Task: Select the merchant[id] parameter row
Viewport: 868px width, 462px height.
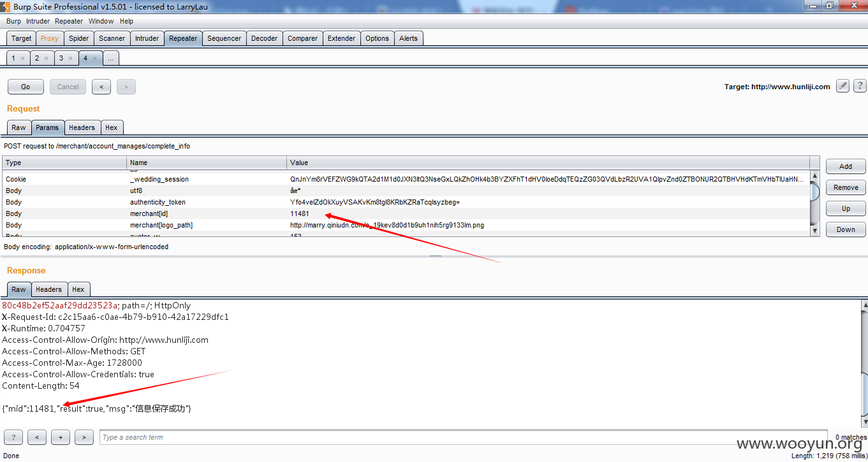Action: tap(406, 213)
